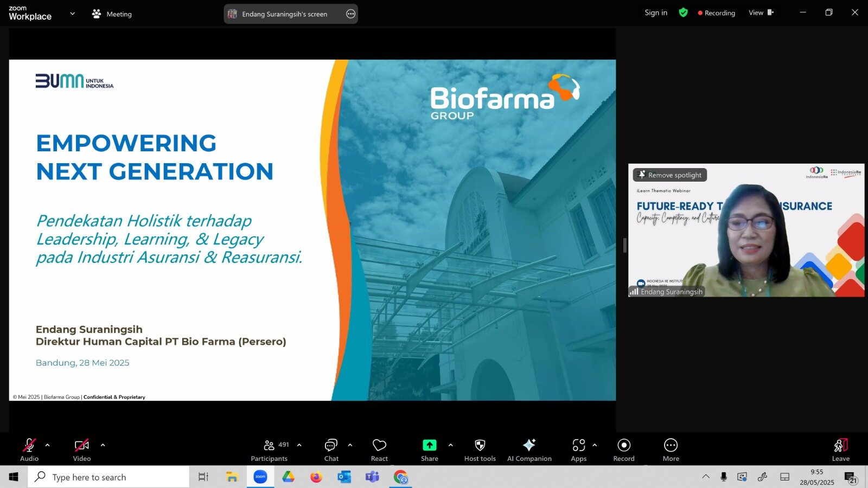868x488 pixels.
Task: Open the Apps panel
Action: click(579, 450)
